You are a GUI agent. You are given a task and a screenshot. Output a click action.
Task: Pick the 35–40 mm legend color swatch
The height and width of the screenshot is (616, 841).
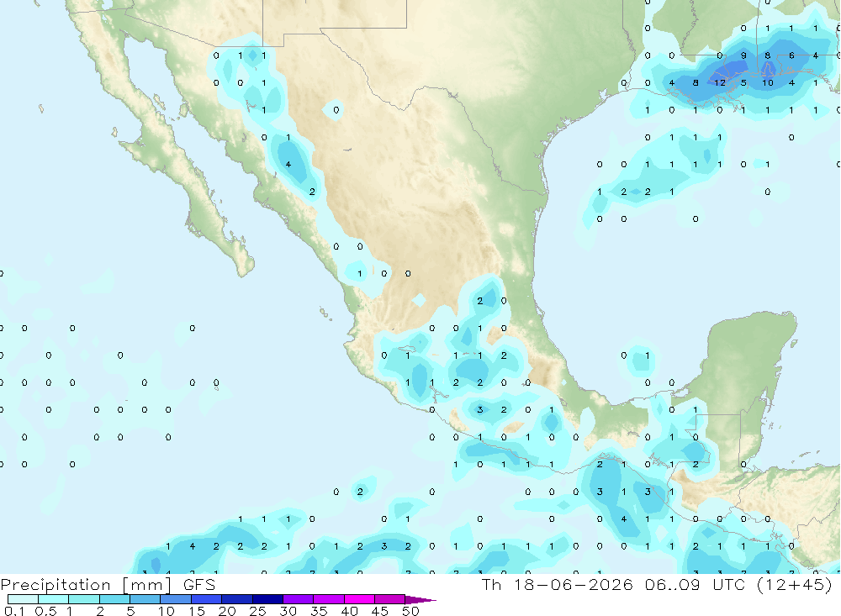329,599
